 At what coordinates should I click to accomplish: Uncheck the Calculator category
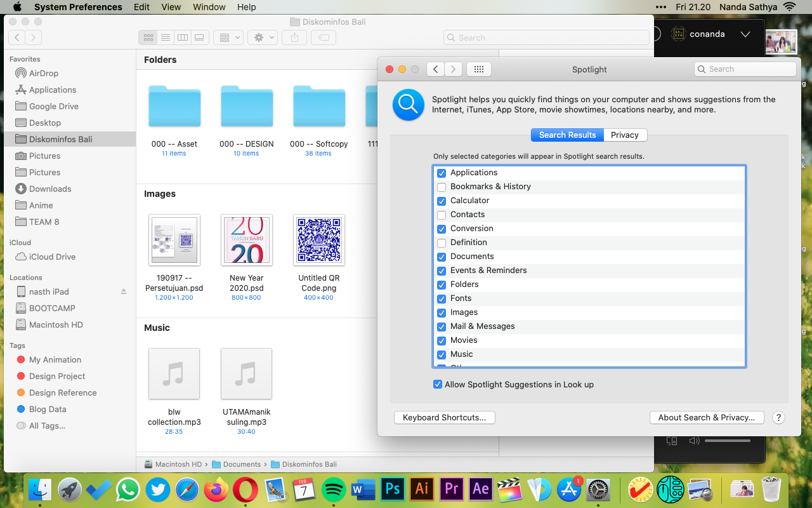[442, 201]
